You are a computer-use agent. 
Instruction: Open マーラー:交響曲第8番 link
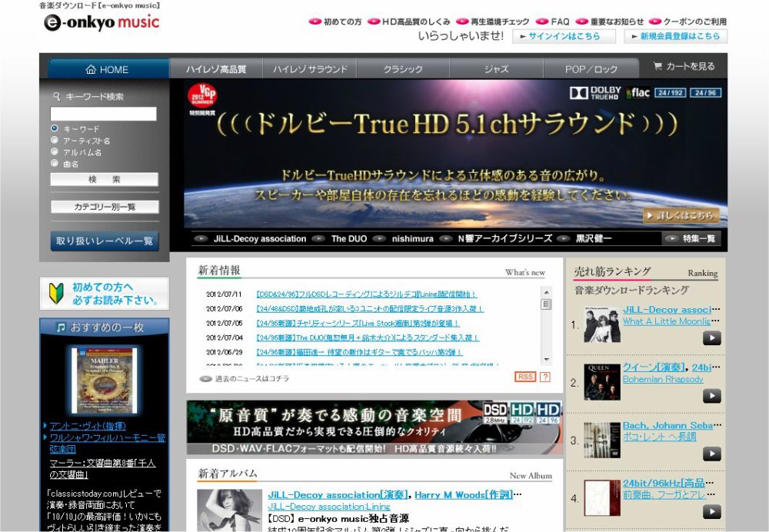tap(102, 468)
